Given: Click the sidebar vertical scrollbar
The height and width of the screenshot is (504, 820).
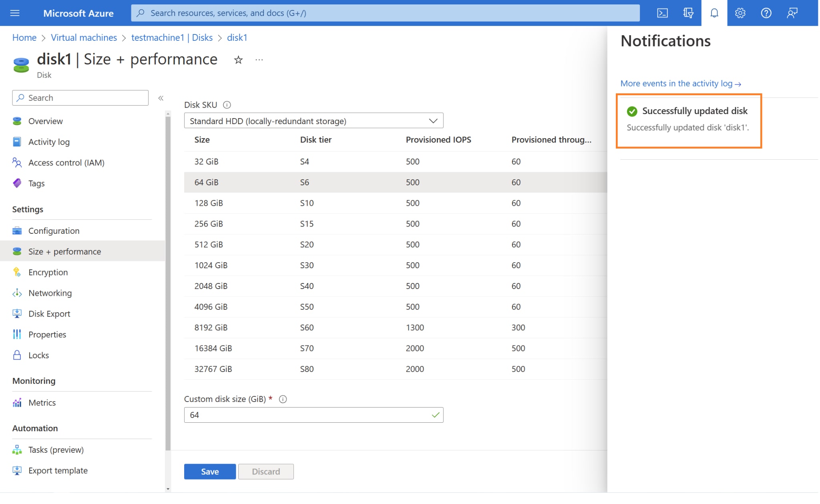Looking at the screenshot, I should click(168, 280).
